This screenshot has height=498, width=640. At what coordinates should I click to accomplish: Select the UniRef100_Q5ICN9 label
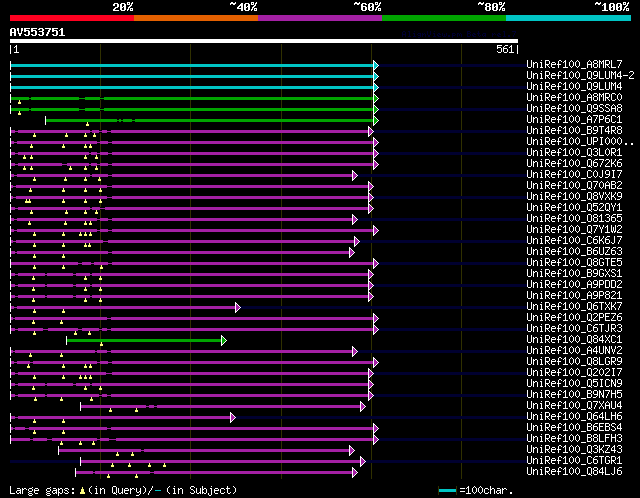pyautogui.click(x=574, y=384)
